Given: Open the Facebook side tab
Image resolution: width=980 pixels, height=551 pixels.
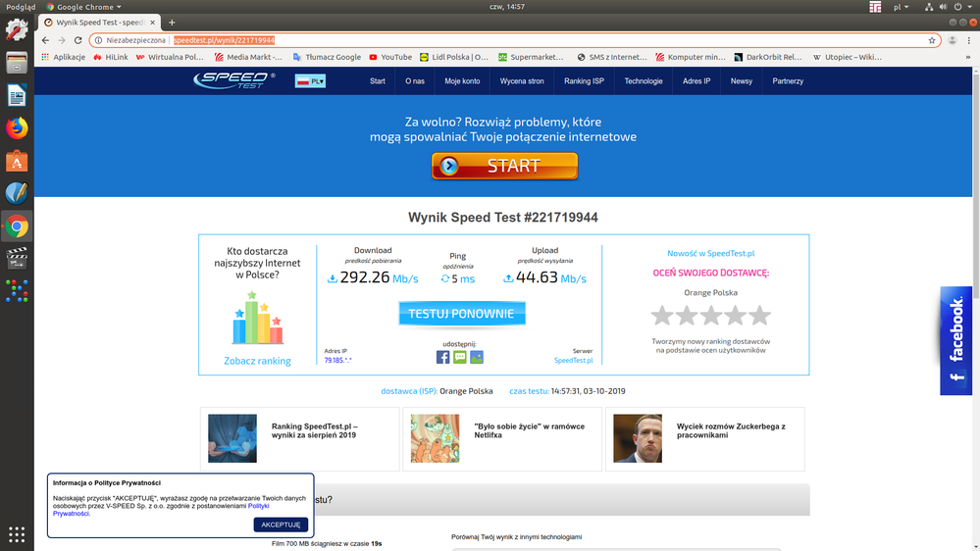Looking at the screenshot, I should (956, 340).
